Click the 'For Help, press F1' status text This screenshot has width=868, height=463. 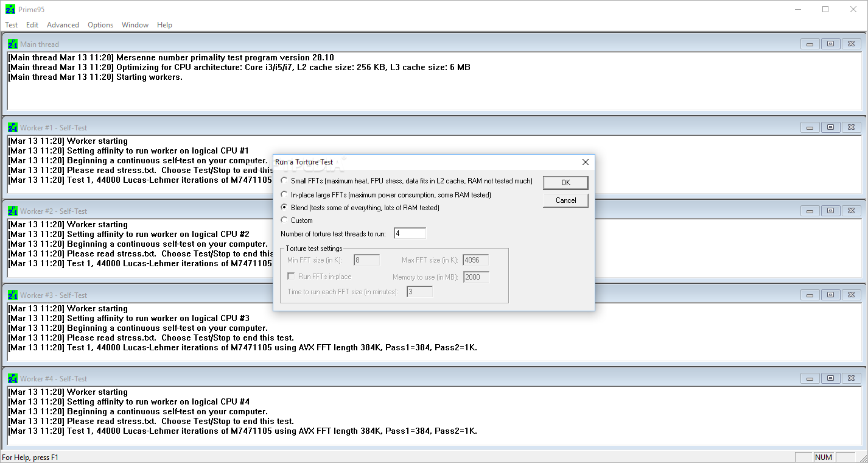point(30,458)
